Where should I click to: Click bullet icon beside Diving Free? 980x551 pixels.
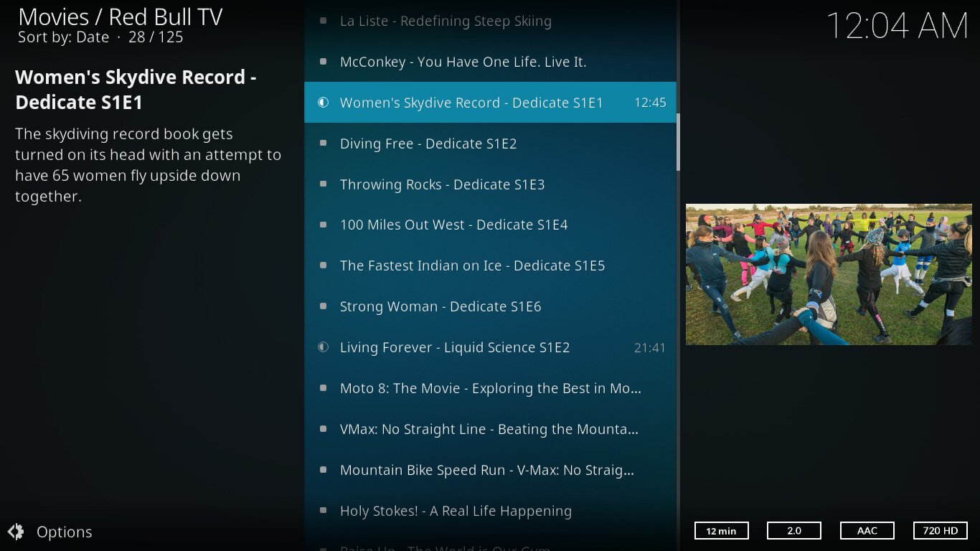[x=324, y=143]
